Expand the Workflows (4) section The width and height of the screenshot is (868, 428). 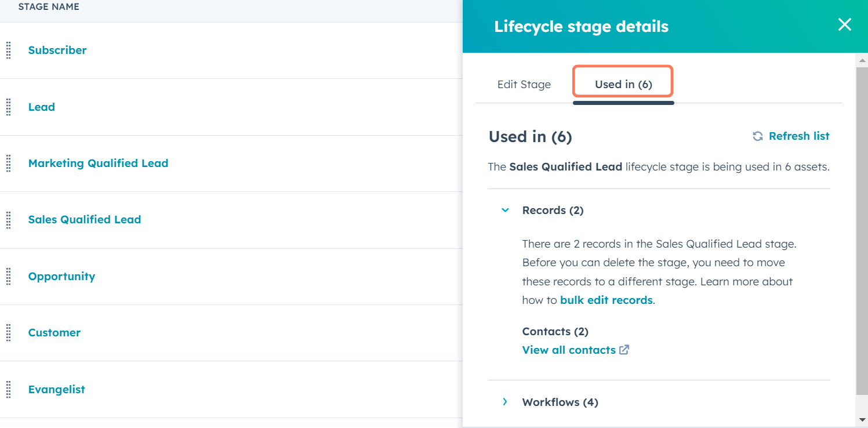click(504, 401)
